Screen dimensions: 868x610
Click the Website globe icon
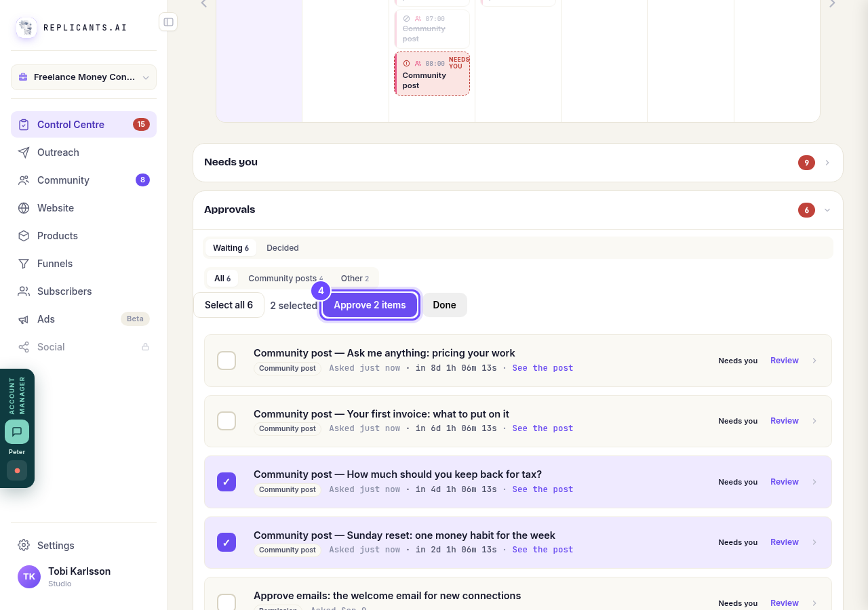pyautogui.click(x=24, y=208)
